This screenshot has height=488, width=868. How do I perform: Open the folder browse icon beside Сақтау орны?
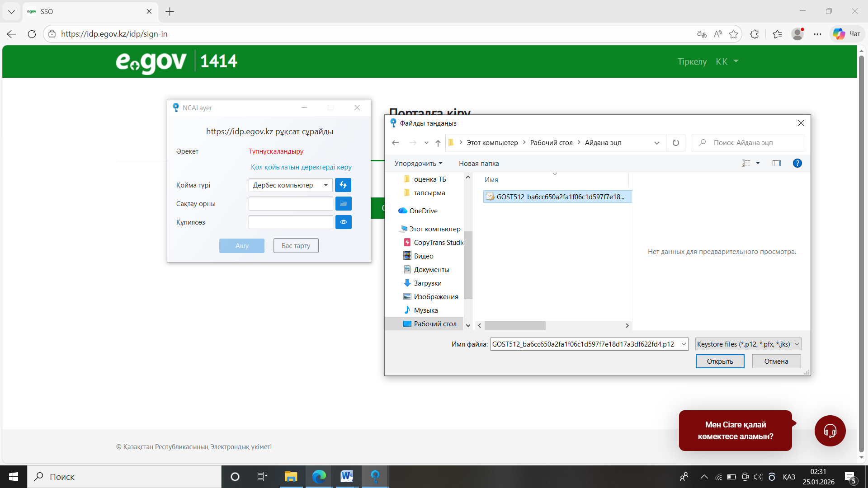tap(343, 204)
